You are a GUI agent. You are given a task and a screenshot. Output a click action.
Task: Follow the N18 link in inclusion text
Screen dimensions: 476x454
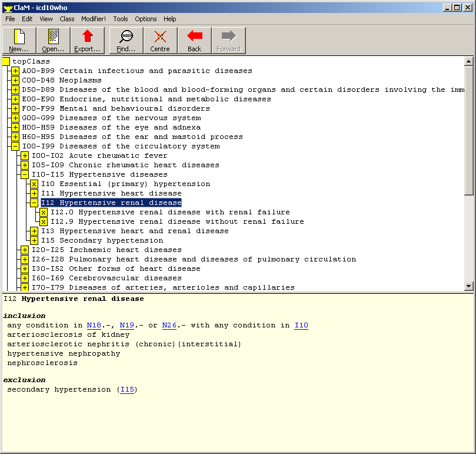click(x=94, y=326)
